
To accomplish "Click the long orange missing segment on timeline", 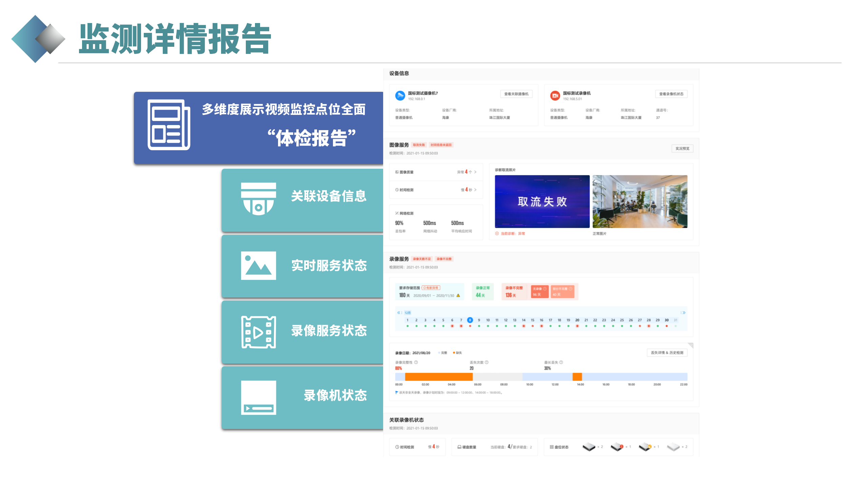I will pos(438,377).
